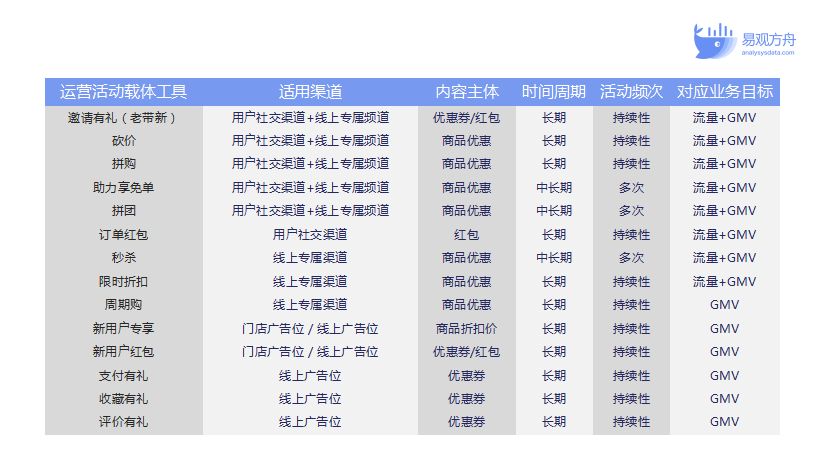
Task: Click the 邀请有礼（老带新） cell
Action: [x=123, y=118]
